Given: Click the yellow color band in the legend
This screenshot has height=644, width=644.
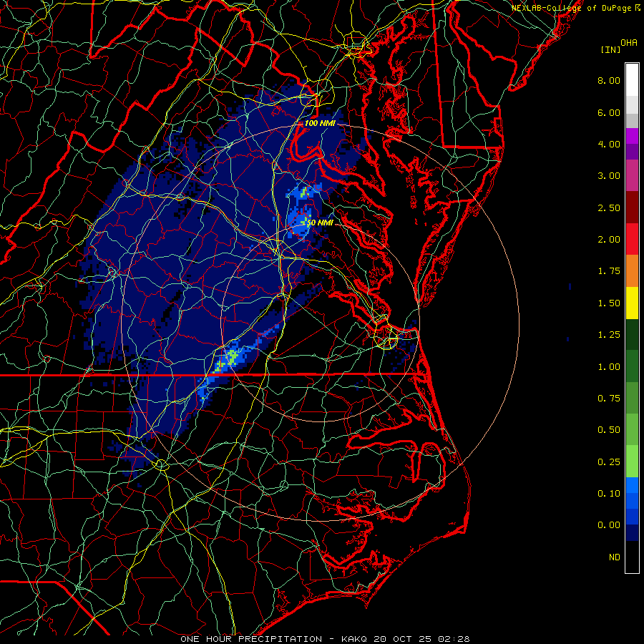Looking at the screenshot, I should click(632, 303).
